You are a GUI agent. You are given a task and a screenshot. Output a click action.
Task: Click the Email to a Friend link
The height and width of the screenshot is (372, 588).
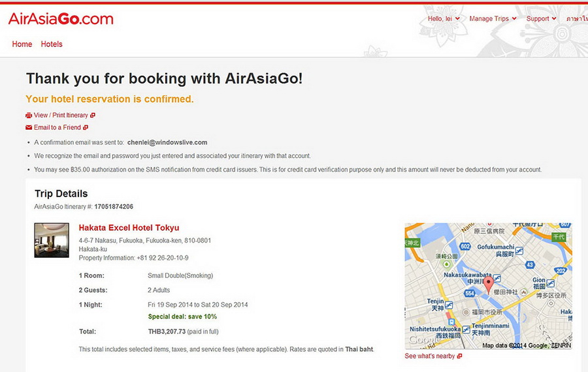pyautogui.click(x=57, y=128)
